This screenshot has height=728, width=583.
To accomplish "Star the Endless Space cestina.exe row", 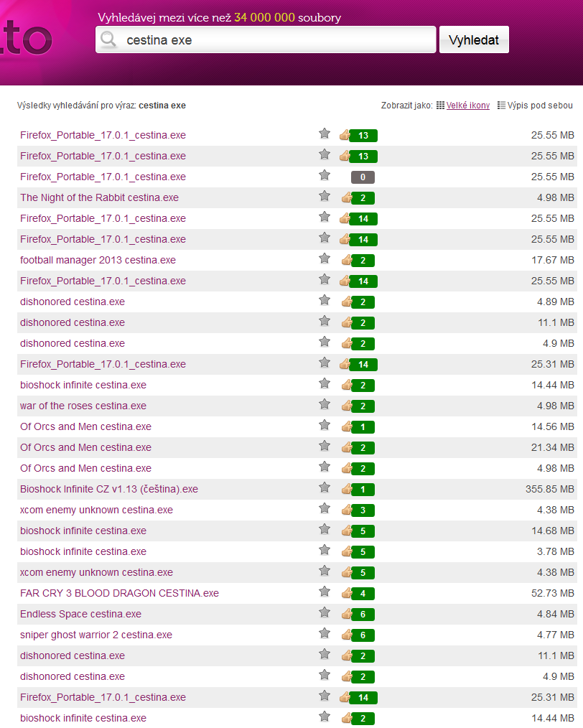I will [x=325, y=612].
